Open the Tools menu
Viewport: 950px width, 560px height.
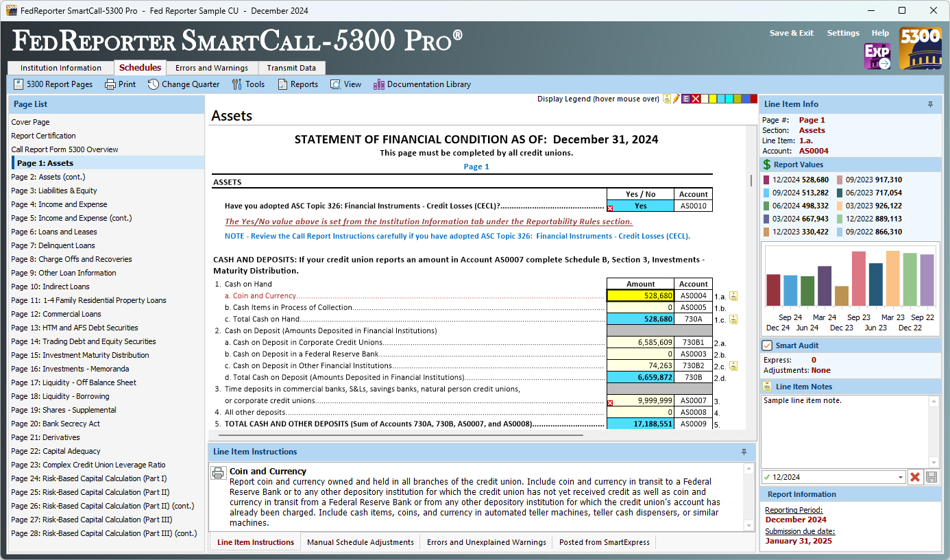click(248, 84)
